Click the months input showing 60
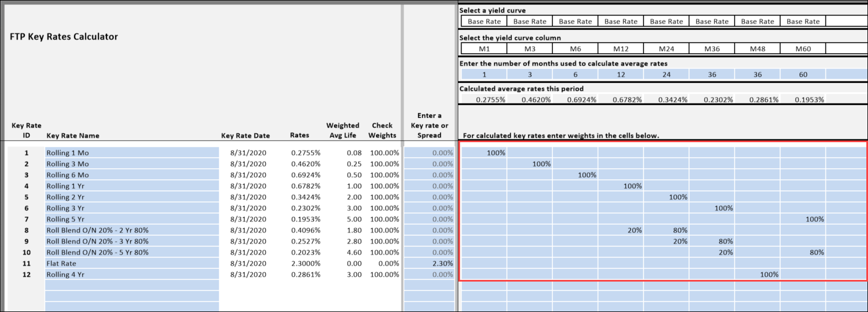868x312 pixels. [803, 74]
